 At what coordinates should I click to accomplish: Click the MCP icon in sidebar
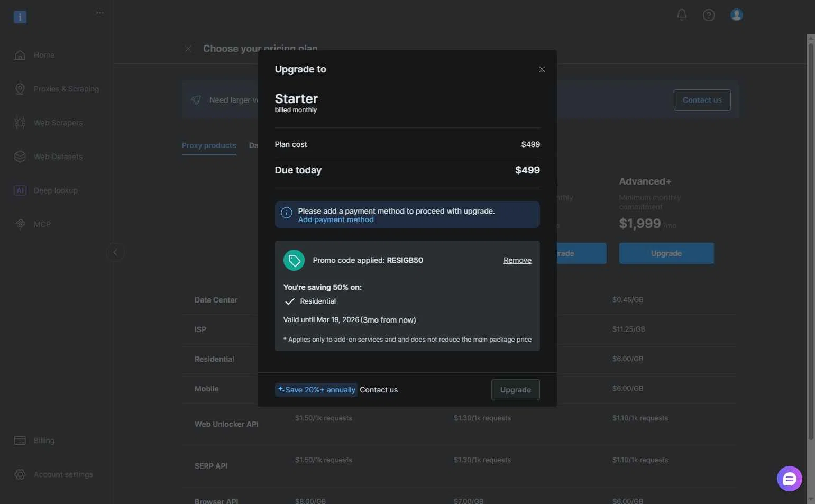20,224
